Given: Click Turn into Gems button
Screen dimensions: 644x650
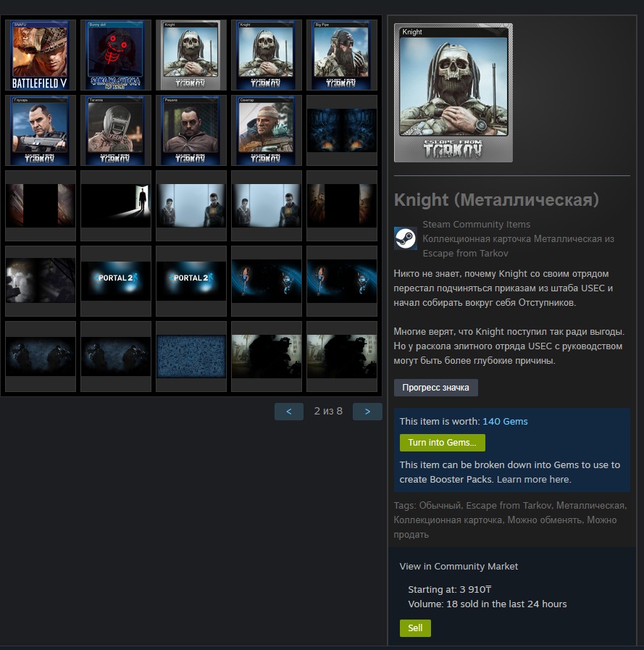Looking at the screenshot, I should point(442,443).
